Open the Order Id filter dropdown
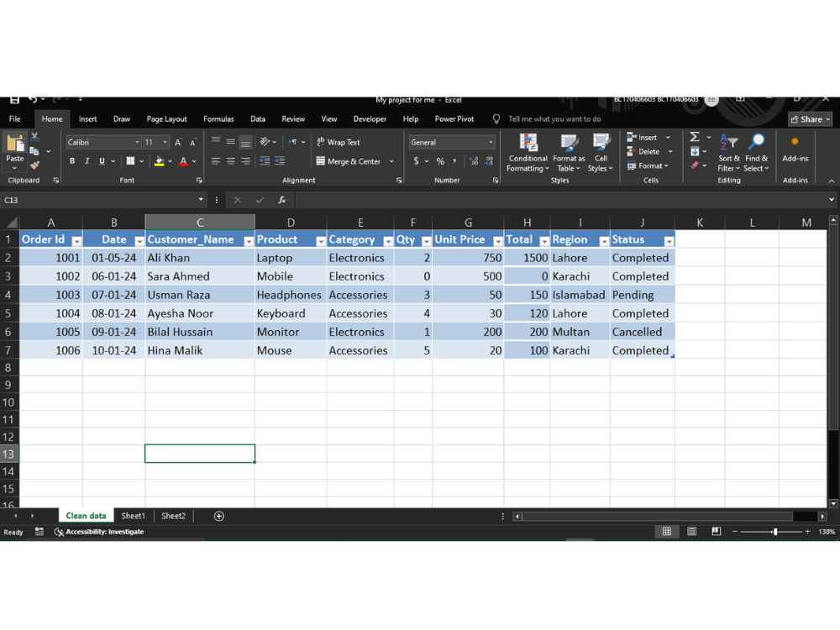Screen dimensions: 840x630 tap(76, 241)
